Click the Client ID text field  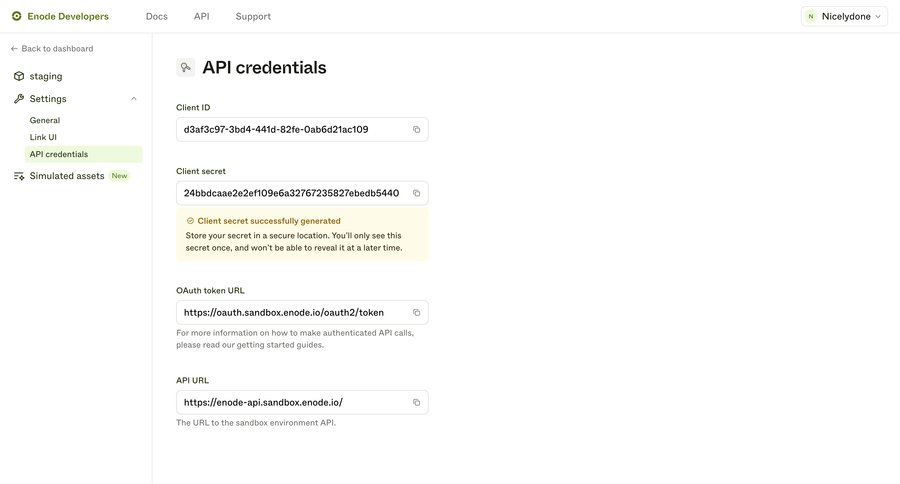(290, 130)
